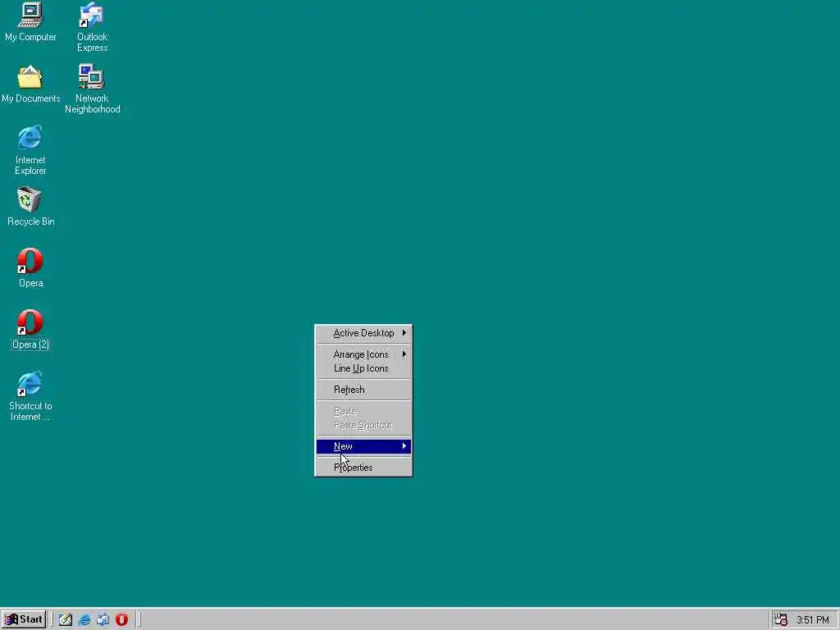Open the Start menu
This screenshot has width=840, height=630.
pyautogui.click(x=24, y=620)
